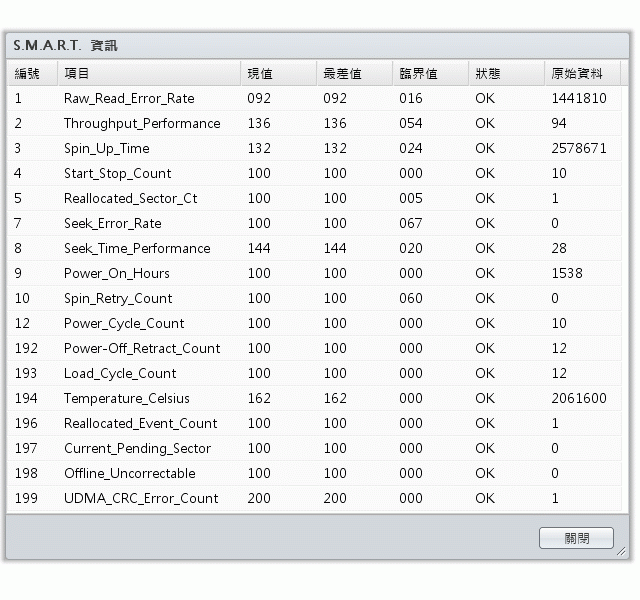Click current value 092
Screen dimensions: 640x600
259,98
